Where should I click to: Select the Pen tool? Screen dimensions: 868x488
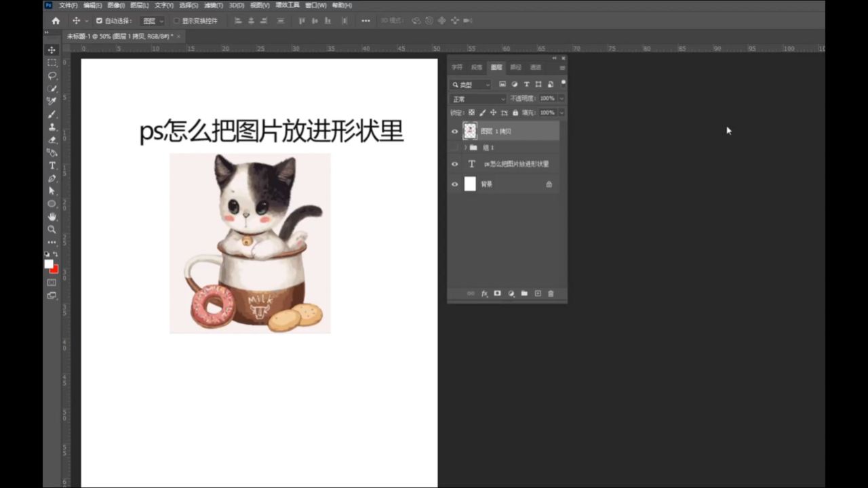tap(52, 178)
